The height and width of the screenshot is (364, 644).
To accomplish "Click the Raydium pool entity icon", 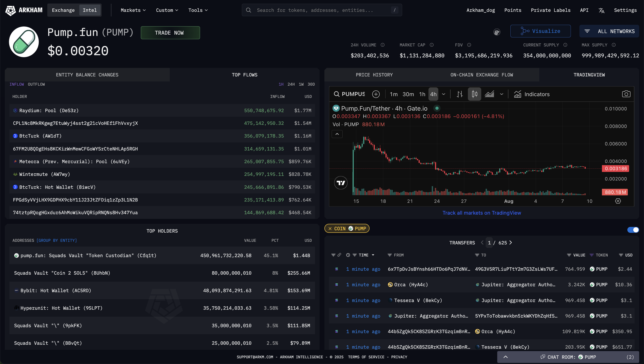I will pos(15,111).
